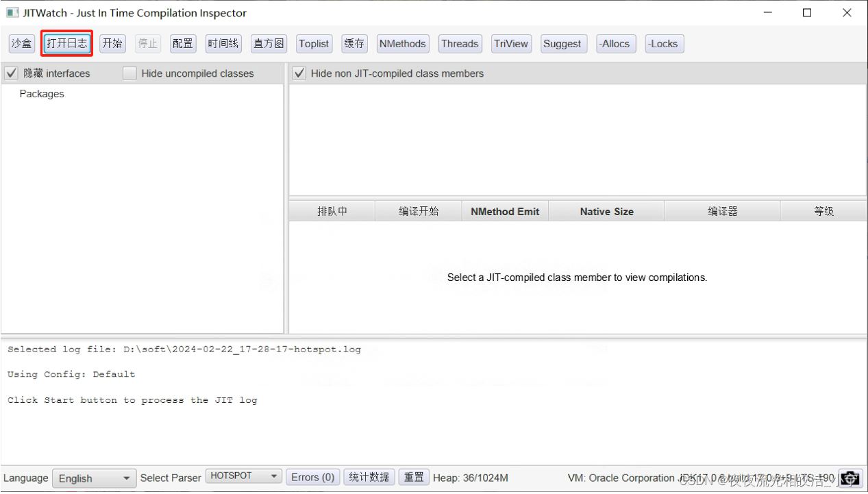Click the Selected log file path text
The width and height of the screenshot is (868, 494).
184,349
